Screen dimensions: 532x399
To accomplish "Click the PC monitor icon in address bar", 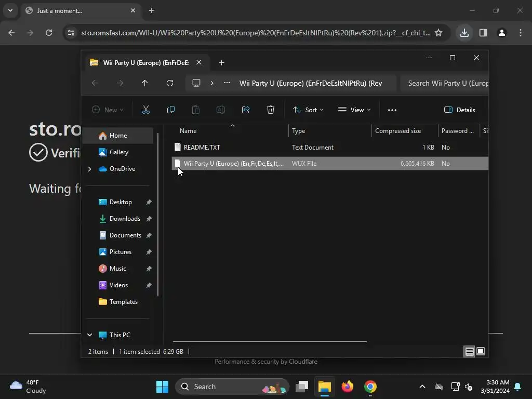I will coord(196,83).
